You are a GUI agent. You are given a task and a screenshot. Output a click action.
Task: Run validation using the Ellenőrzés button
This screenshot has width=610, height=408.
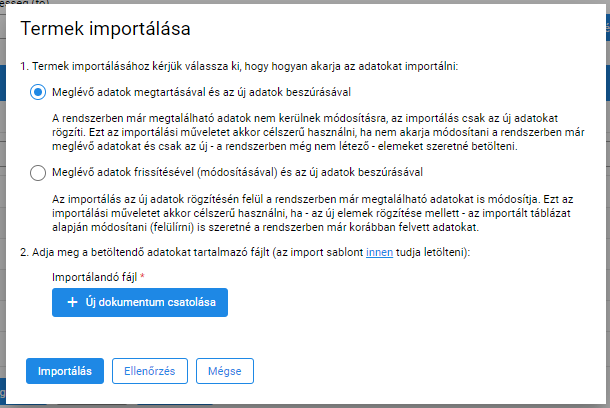tap(150, 371)
